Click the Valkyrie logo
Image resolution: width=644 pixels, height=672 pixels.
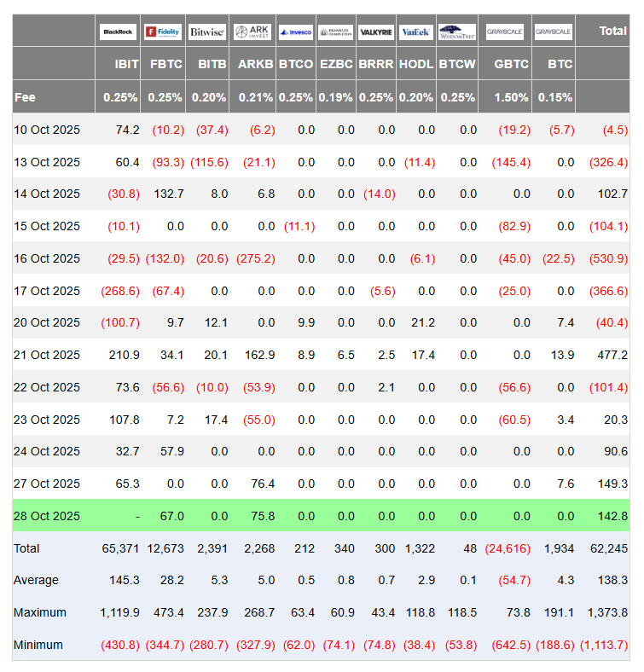[376, 32]
